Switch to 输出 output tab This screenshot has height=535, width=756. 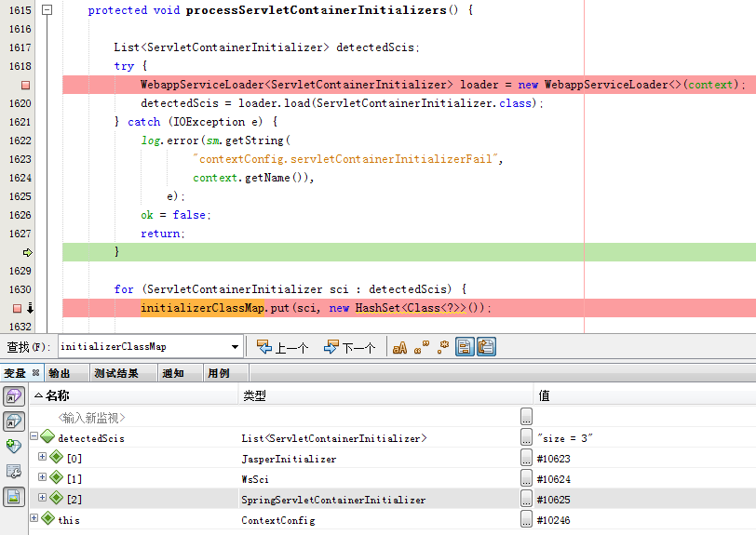[x=60, y=373]
